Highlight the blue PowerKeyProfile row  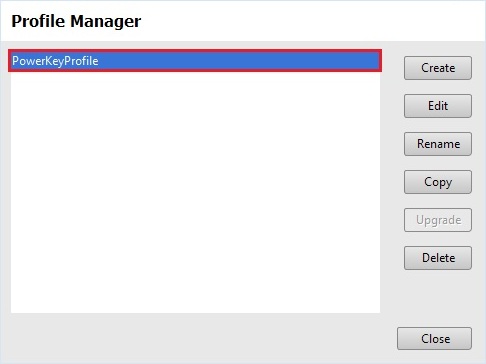click(x=195, y=61)
